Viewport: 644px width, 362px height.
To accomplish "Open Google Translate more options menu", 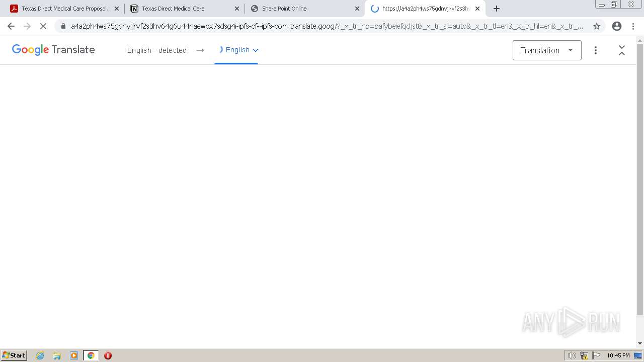I will (596, 50).
